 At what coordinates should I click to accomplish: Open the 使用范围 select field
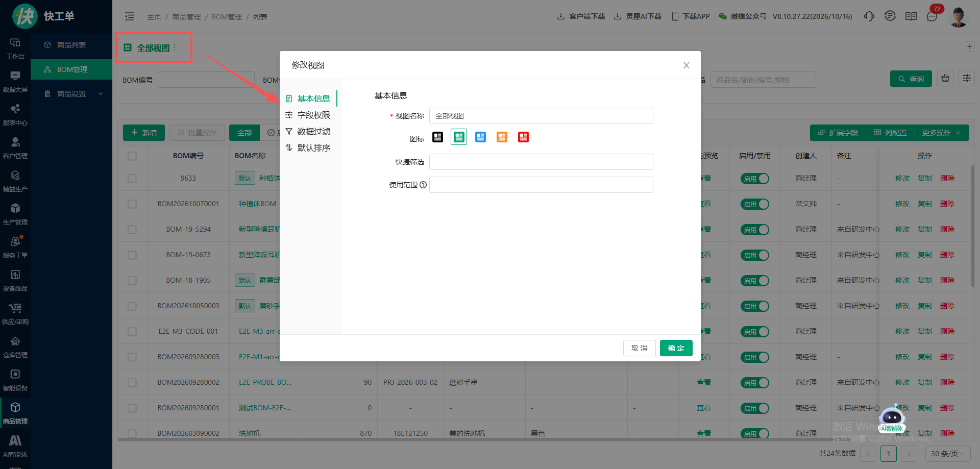point(541,185)
